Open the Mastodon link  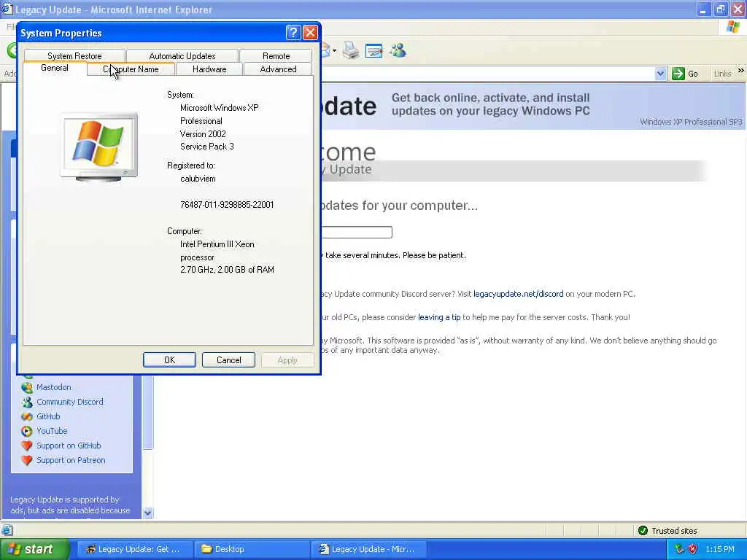[x=54, y=387]
